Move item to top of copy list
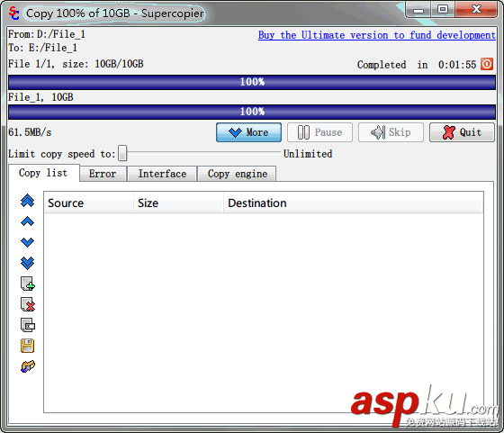The width and height of the screenshot is (504, 433). [27, 201]
